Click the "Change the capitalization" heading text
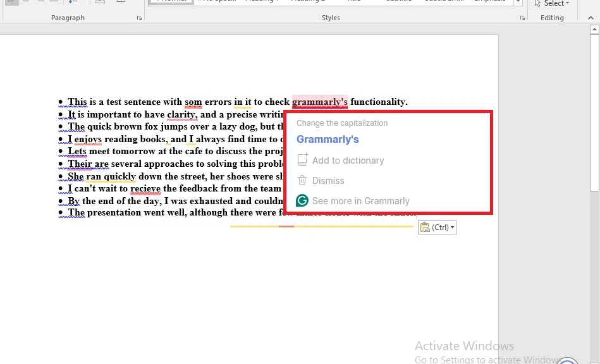Image resolution: width=600 pixels, height=364 pixels. (342, 123)
